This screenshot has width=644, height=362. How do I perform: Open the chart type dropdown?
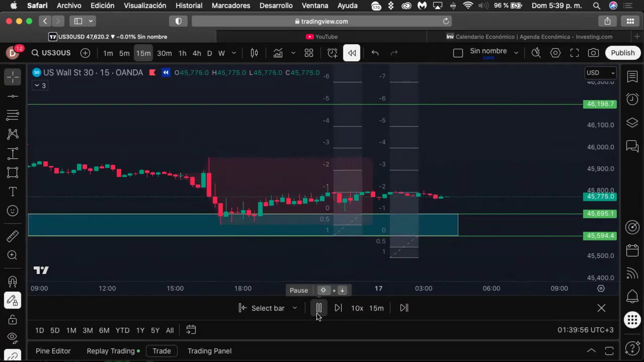coord(293,53)
